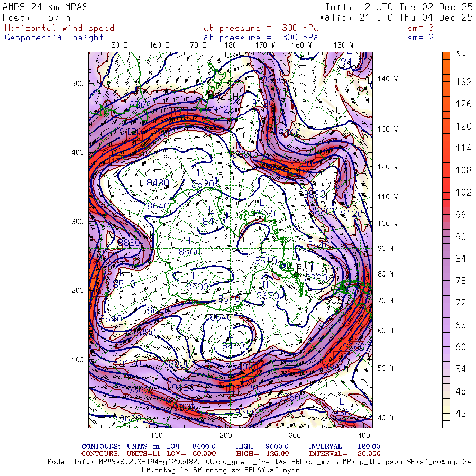Click the 8670 high center label

click(x=268, y=296)
